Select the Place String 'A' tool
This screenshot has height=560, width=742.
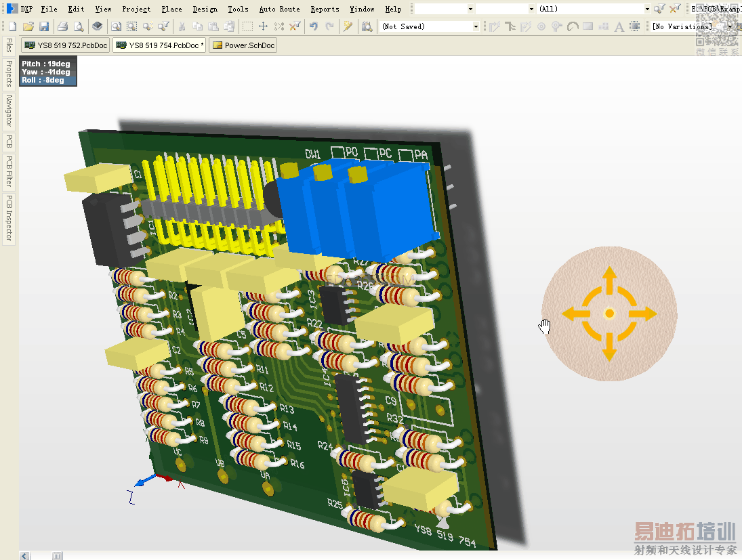[x=619, y=26]
